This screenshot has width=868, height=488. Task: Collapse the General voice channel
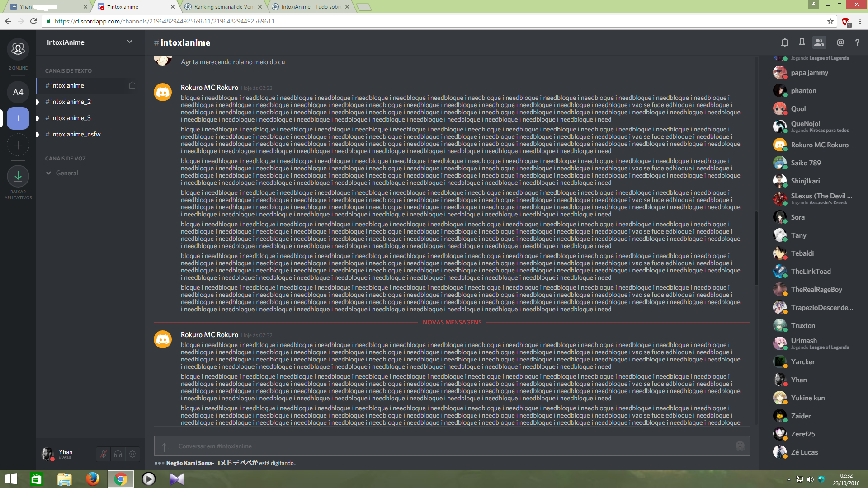(x=49, y=173)
